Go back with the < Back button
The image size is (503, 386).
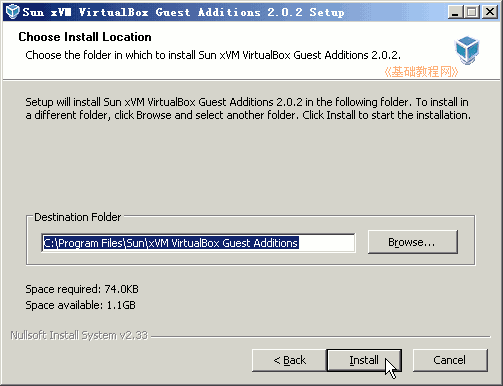pyautogui.click(x=289, y=360)
